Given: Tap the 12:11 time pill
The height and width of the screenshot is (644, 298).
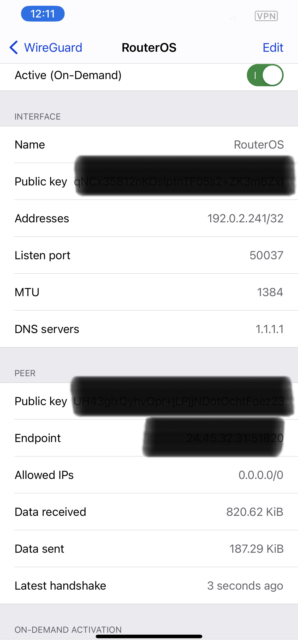Looking at the screenshot, I should coord(42,14).
